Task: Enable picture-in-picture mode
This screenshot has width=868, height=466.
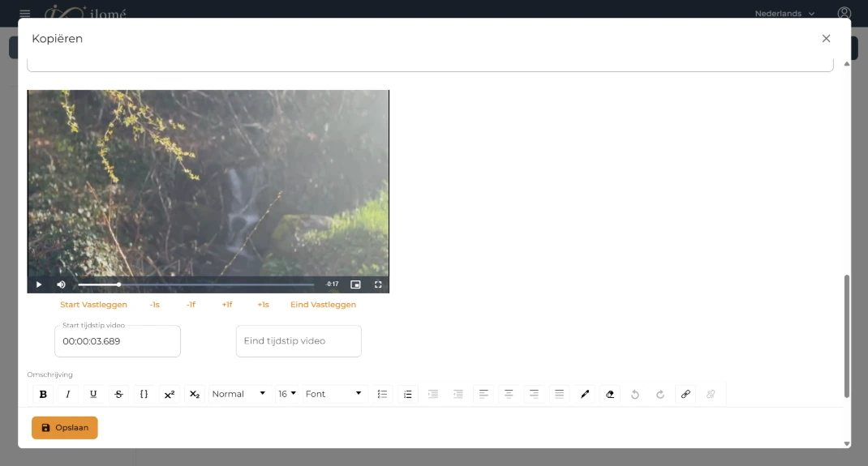Action: [x=355, y=284]
